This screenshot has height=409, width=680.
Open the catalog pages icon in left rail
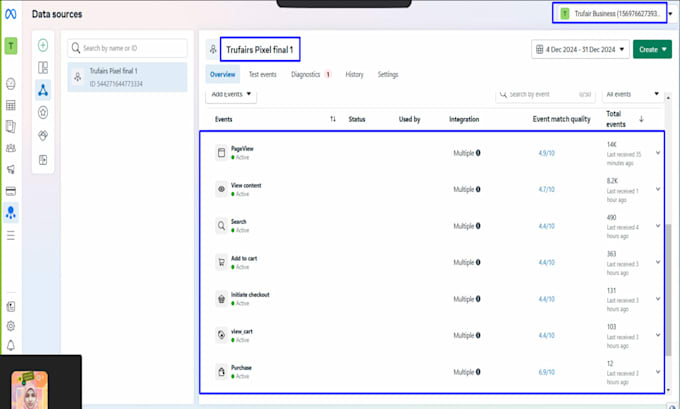(x=11, y=127)
